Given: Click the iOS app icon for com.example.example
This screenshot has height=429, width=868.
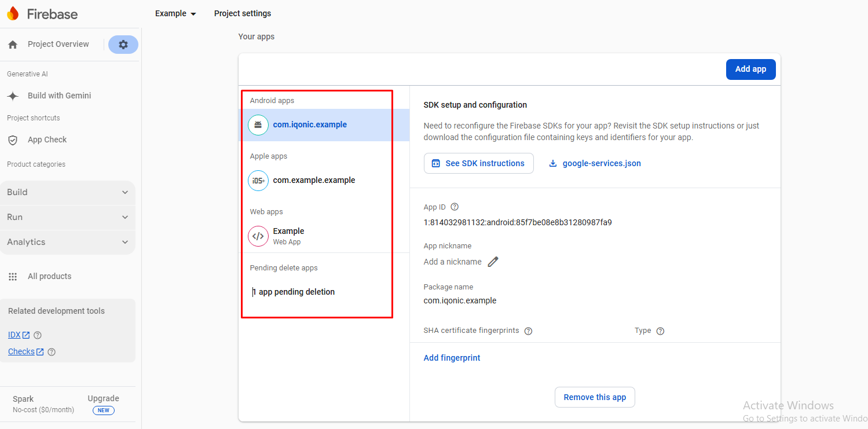Looking at the screenshot, I should 258,181.
